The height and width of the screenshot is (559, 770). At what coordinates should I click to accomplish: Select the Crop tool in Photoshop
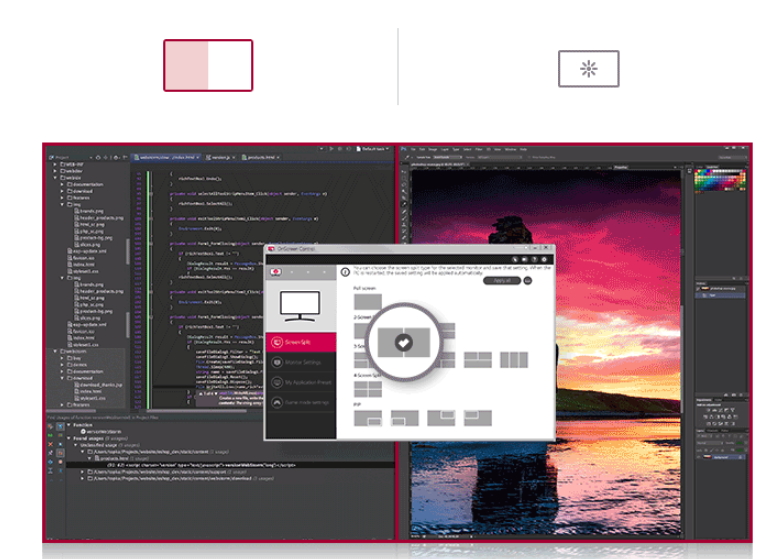pos(404,198)
